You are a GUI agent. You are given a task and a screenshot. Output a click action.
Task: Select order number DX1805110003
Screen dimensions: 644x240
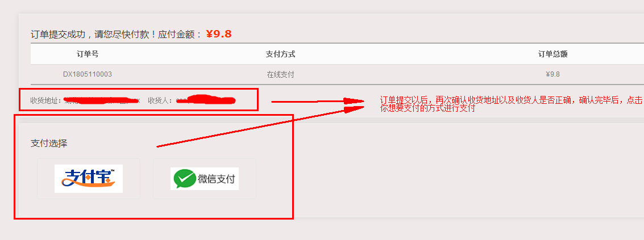88,74
